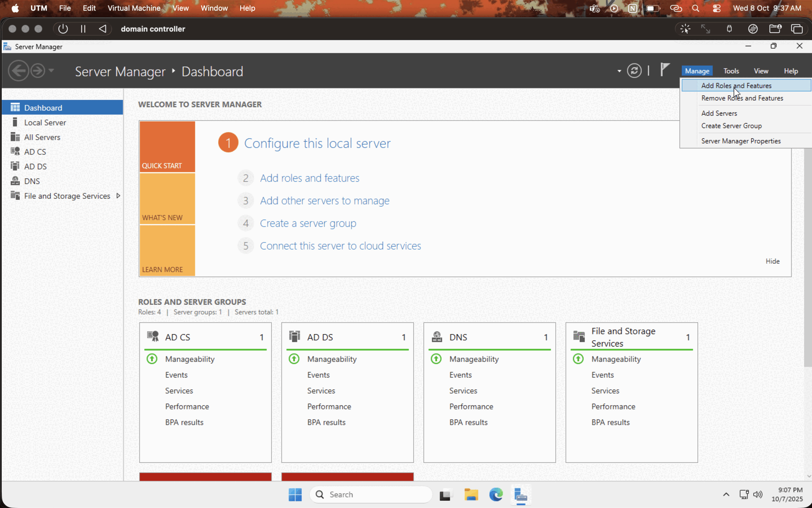
Task: Click the AD DS role tile header
Action: (320, 337)
